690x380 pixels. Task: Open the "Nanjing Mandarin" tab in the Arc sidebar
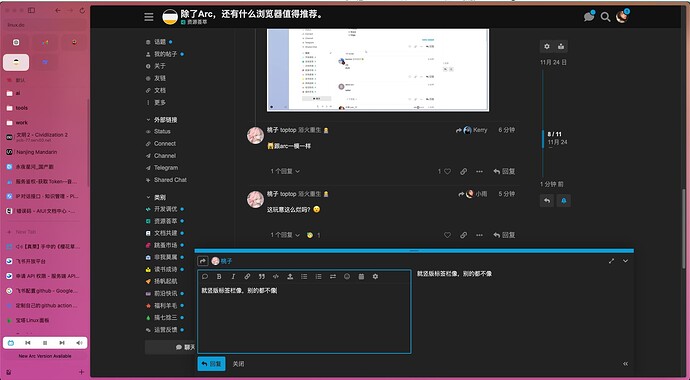click(x=45, y=152)
